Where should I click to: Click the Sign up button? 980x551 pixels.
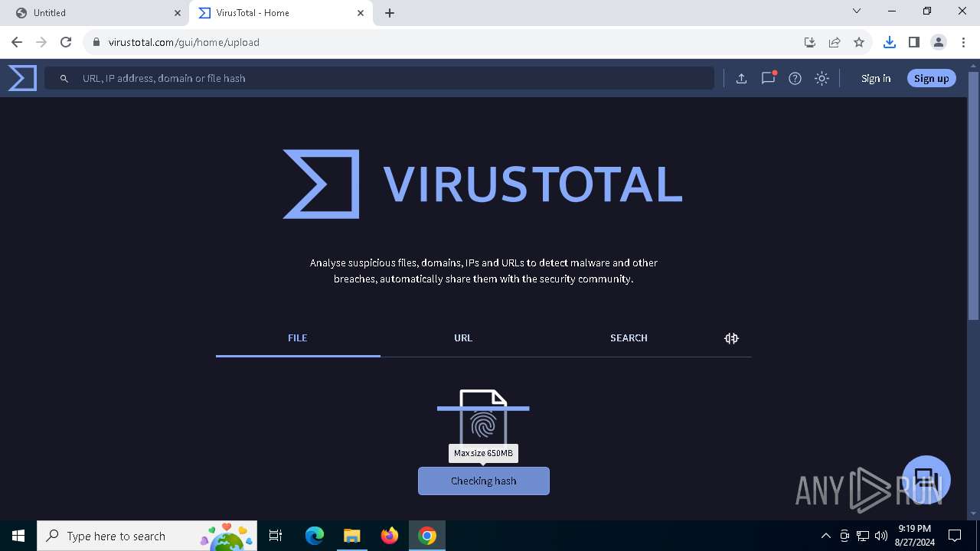click(931, 78)
